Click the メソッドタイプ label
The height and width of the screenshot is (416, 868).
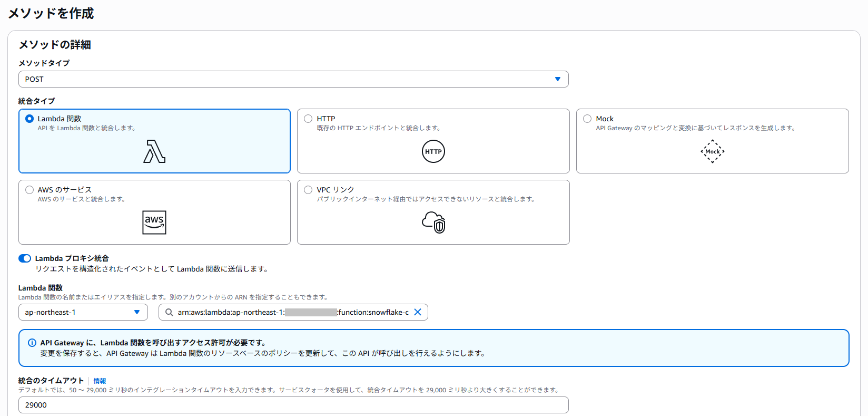pyautogui.click(x=44, y=63)
